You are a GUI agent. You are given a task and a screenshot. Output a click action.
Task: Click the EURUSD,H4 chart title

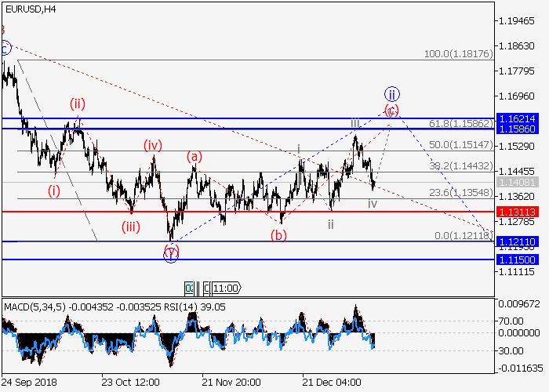click(31, 7)
